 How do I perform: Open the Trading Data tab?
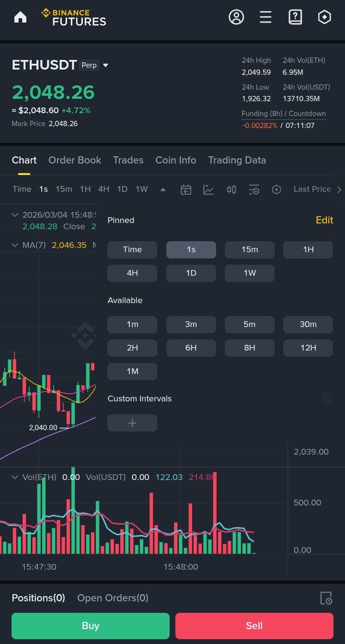(x=237, y=160)
